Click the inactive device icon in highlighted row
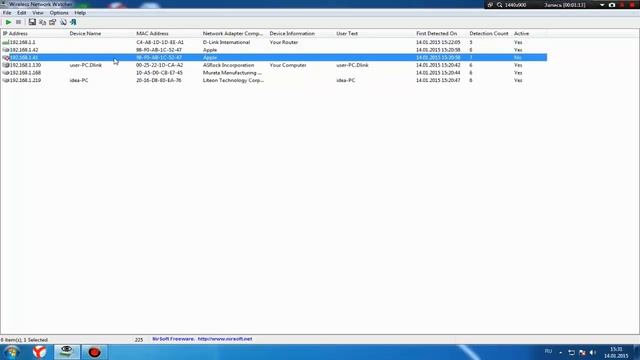640x360 pixels. 5,58
